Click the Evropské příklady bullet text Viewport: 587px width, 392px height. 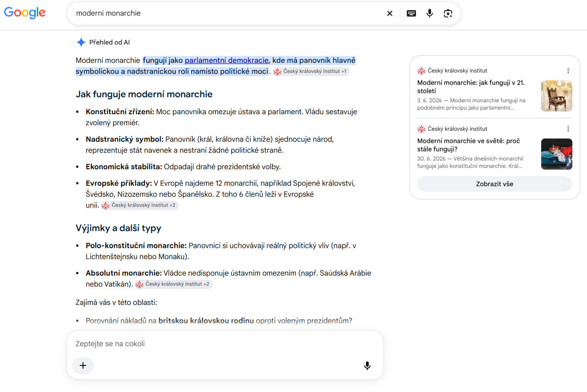220,194
